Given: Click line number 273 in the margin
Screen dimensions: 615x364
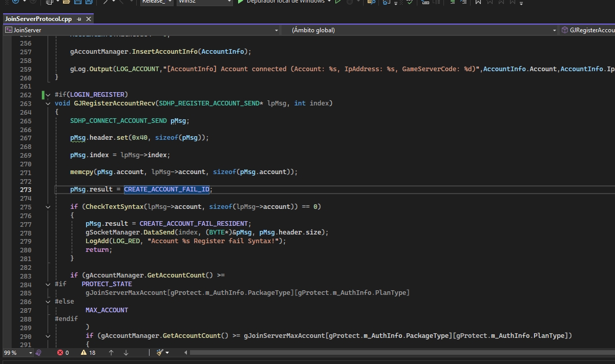Looking at the screenshot, I should (x=25, y=189).
